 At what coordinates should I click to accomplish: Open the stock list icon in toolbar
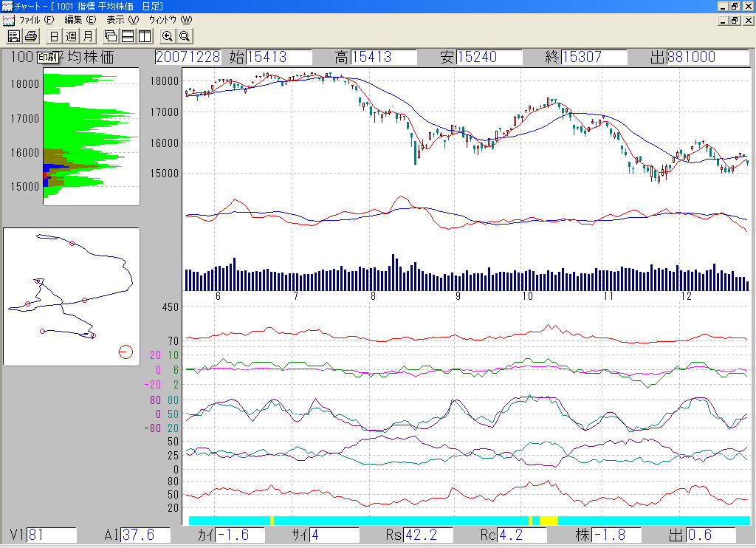point(14,36)
